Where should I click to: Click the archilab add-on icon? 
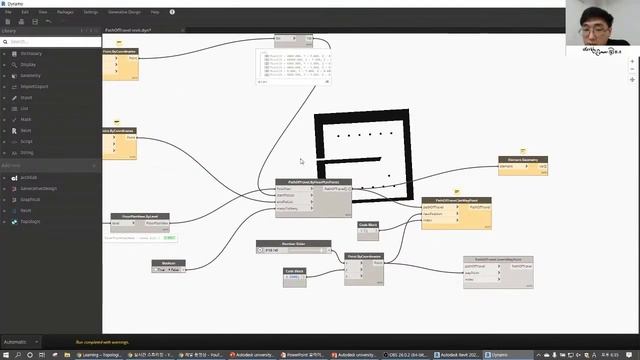[14, 178]
